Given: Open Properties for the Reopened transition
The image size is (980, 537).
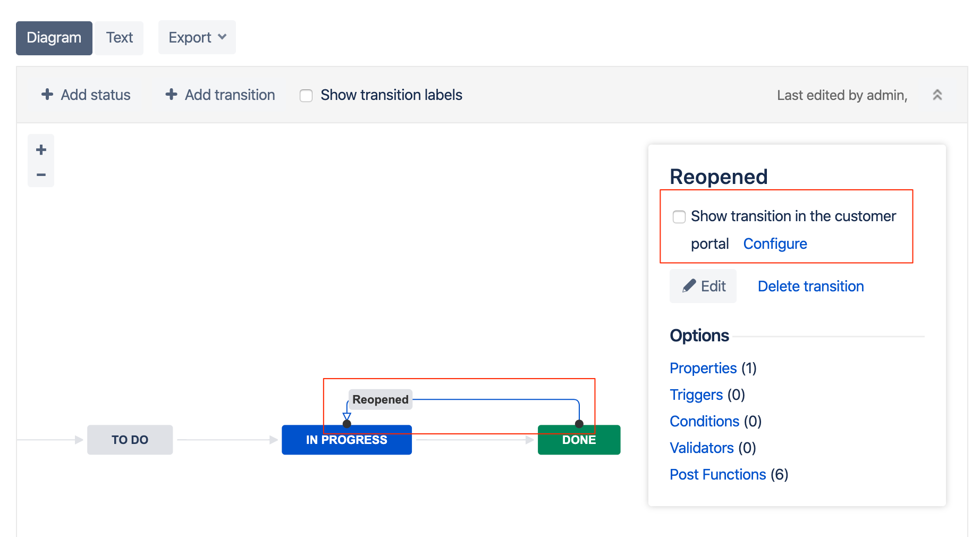Looking at the screenshot, I should pos(703,368).
